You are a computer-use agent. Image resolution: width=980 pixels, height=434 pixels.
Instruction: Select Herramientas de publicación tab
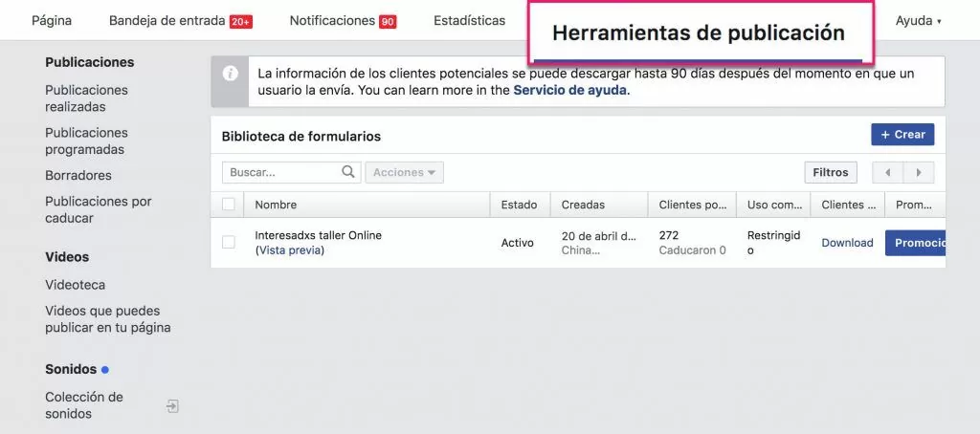[699, 33]
